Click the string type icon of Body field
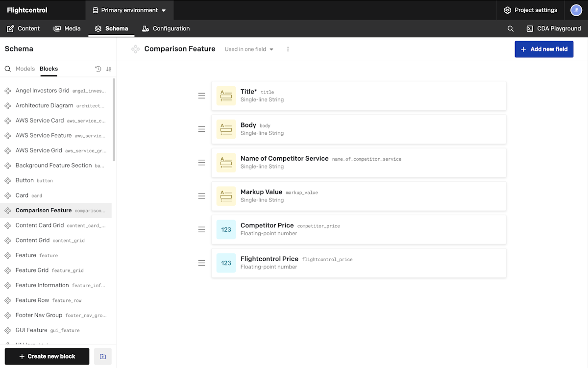Screen dimensions: 588x368 [226, 129]
